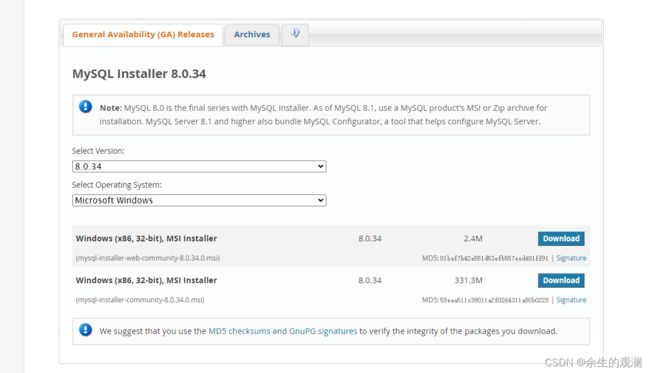Click the 2.4M file size value

[x=473, y=239]
